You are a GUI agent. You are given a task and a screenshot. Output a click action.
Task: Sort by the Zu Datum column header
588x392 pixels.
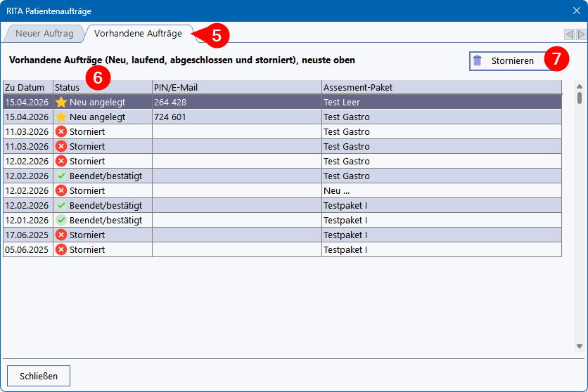(x=27, y=87)
